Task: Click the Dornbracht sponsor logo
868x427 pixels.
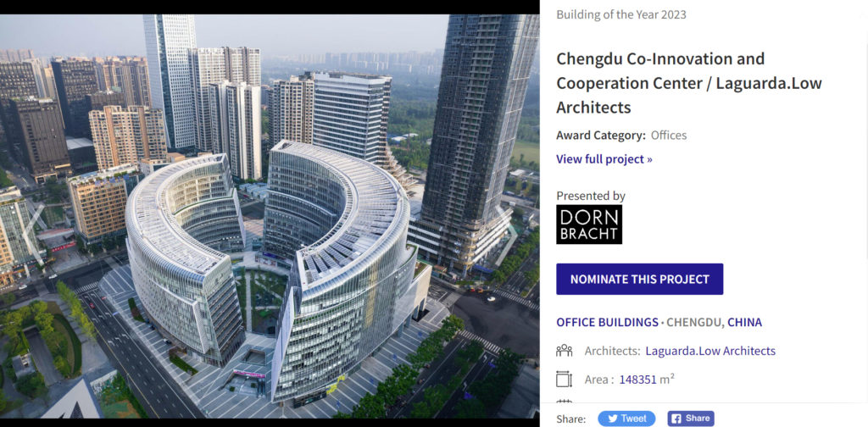Action: click(589, 225)
